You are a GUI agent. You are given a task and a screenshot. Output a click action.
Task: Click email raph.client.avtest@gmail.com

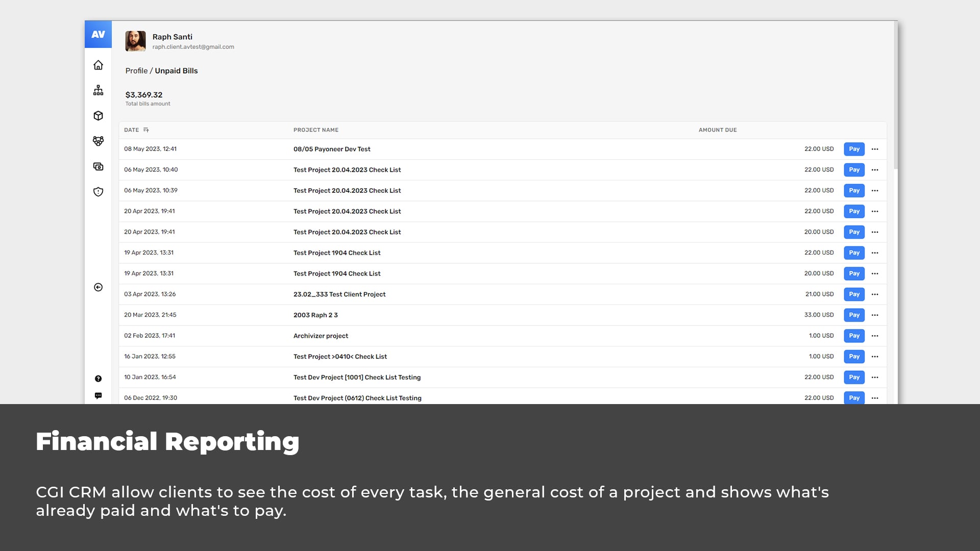[193, 47]
